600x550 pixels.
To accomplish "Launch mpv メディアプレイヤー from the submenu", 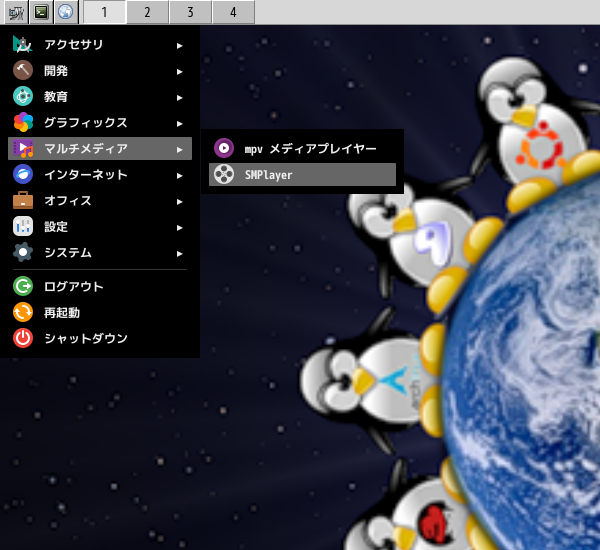I will [x=302, y=149].
